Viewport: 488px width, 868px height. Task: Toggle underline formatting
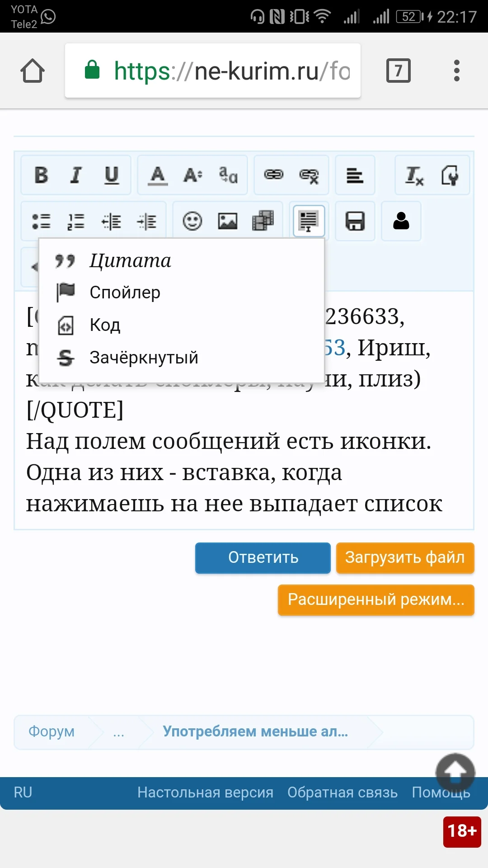tap(111, 175)
